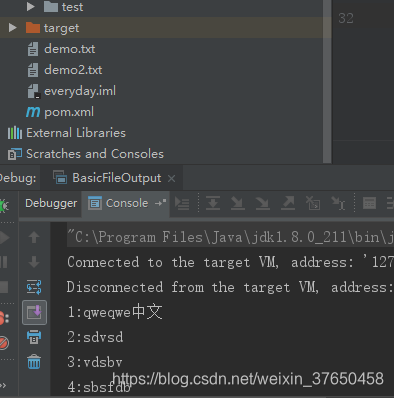Switch to the Console tab

[x=127, y=203]
